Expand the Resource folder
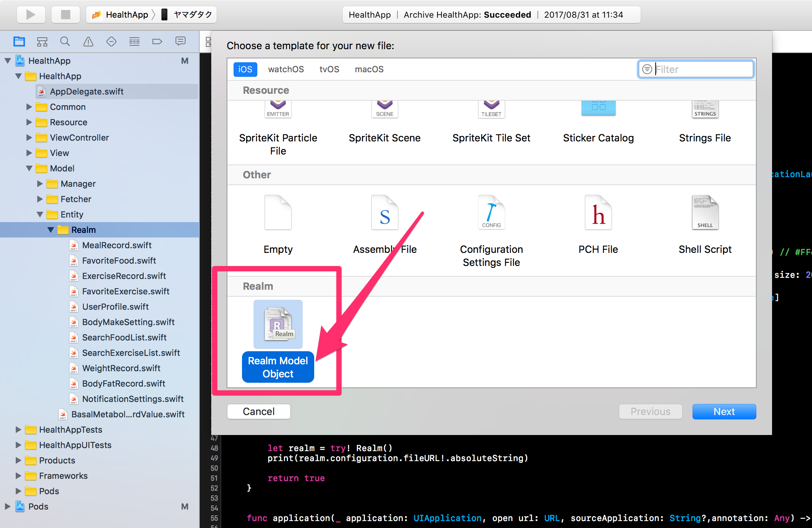 (29, 122)
